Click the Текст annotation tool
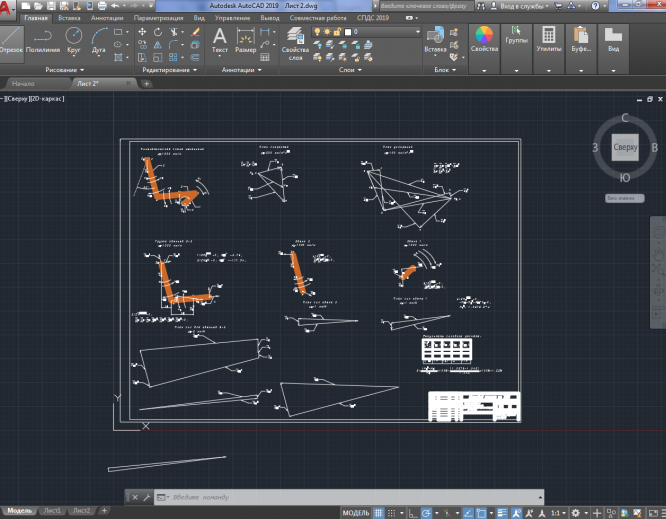The width and height of the screenshot is (666, 519). pos(220,39)
